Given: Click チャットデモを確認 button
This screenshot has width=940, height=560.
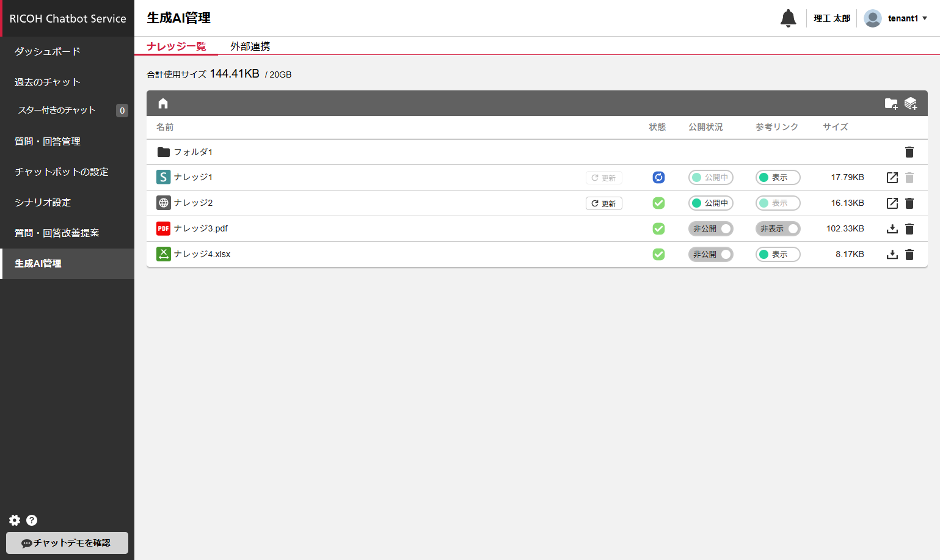Looking at the screenshot, I should 67,543.
